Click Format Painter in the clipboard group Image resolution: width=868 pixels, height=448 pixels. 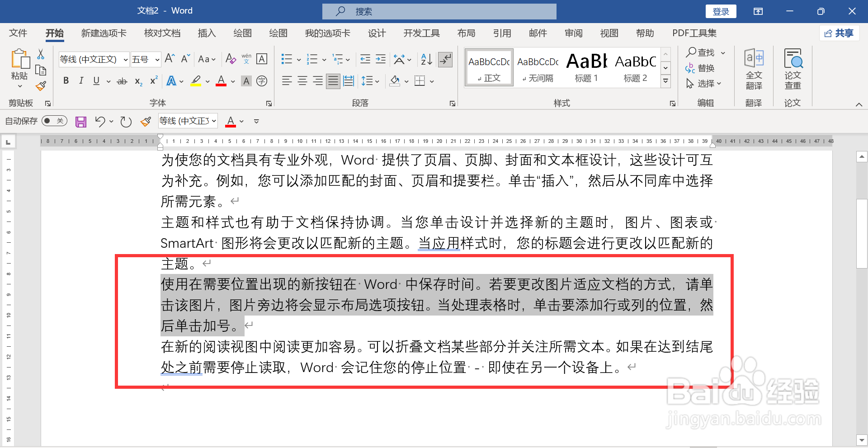(41, 85)
